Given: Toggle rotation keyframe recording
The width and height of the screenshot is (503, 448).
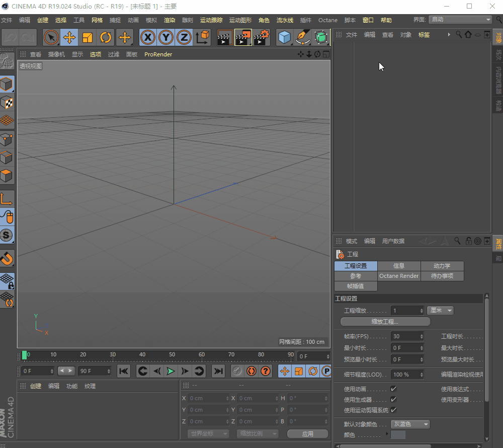Looking at the screenshot, I should tap(313, 371).
